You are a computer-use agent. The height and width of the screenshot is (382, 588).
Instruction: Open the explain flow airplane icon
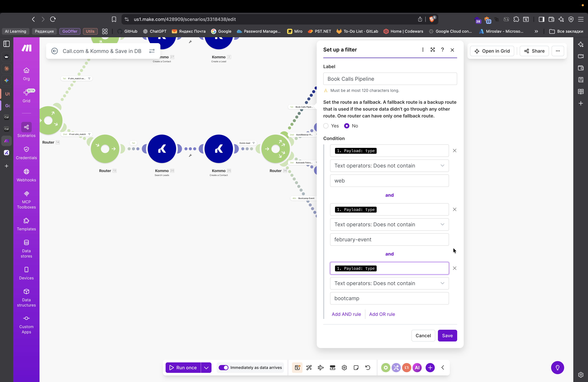click(x=321, y=367)
